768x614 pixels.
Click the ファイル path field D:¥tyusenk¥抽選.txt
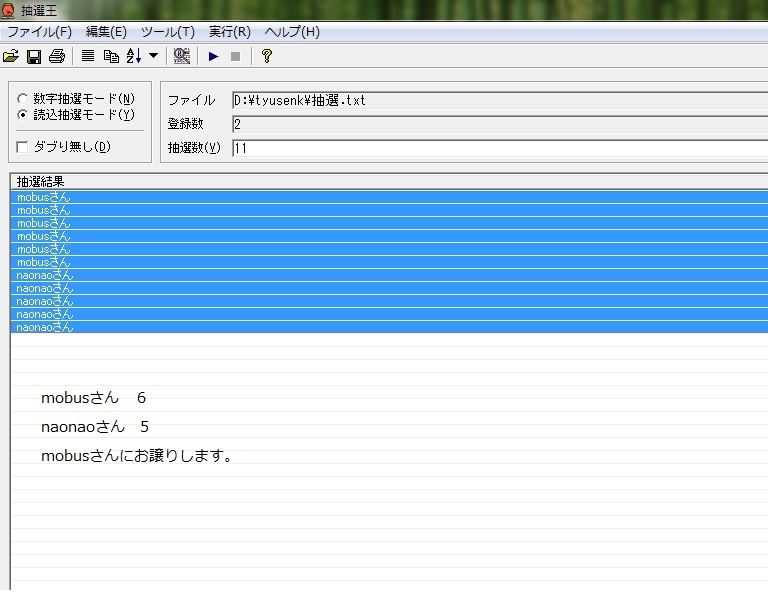pyautogui.click(x=500, y=100)
